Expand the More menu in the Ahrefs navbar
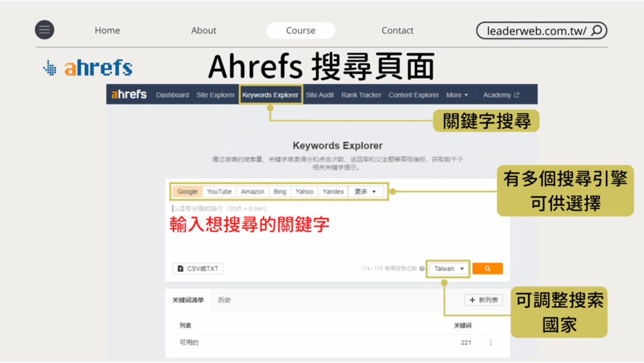Image resolution: width=644 pixels, height=363 pixels. click(457, 95)
